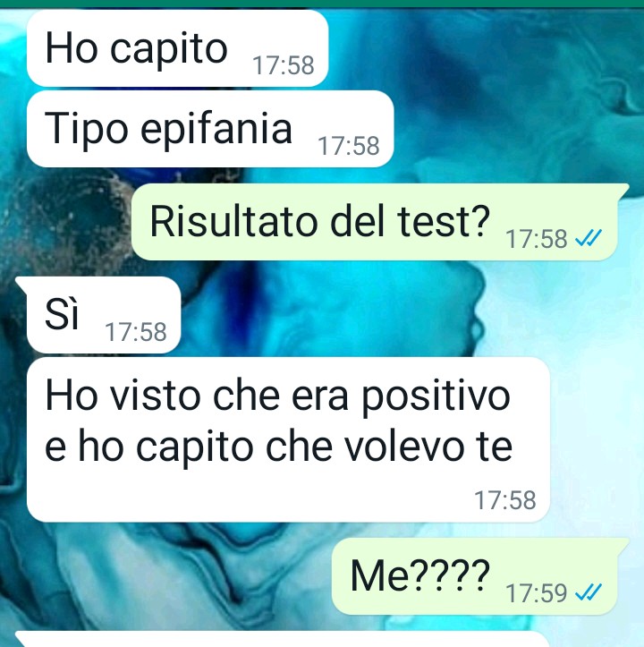Tap the 17:58 timestamp on 'Risultato del test?'
This screenshot has height=647, width=644.
(537, 239)
